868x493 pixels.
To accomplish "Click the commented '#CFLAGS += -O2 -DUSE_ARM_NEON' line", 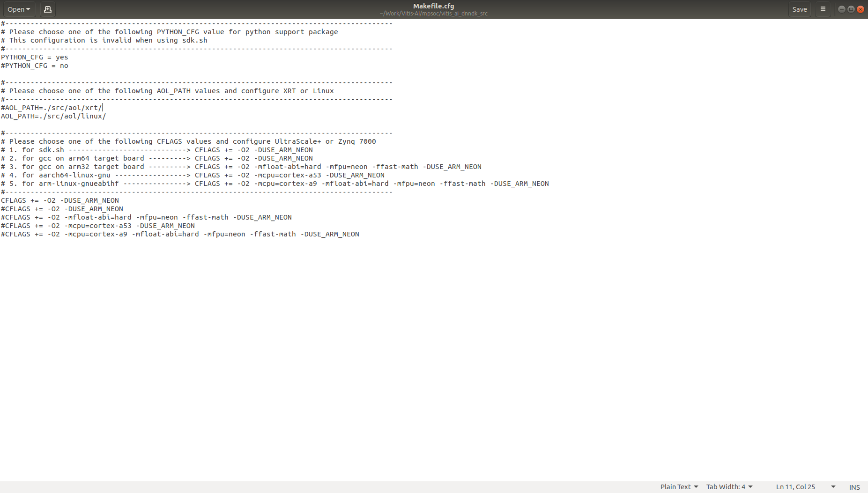I will [x=62, y=209].
